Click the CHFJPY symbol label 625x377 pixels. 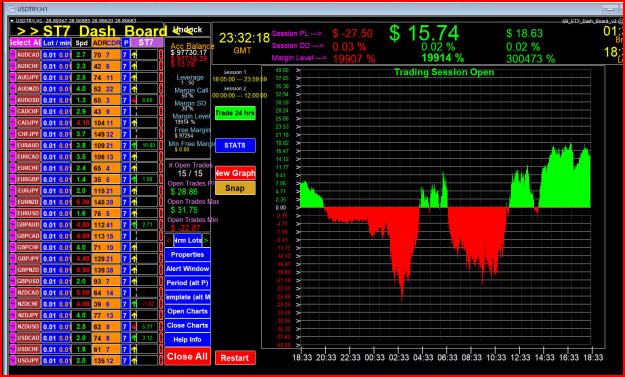(28, 134)
